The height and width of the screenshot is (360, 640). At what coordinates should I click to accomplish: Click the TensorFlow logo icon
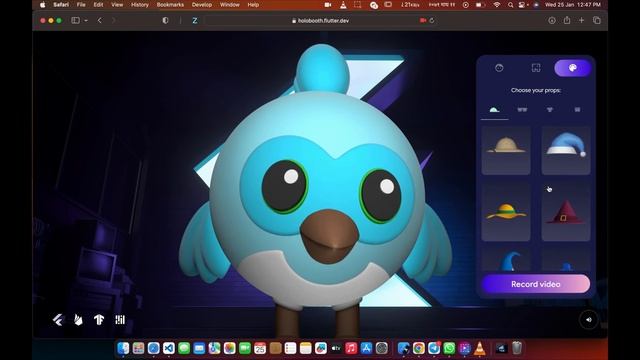pos(99,320)
